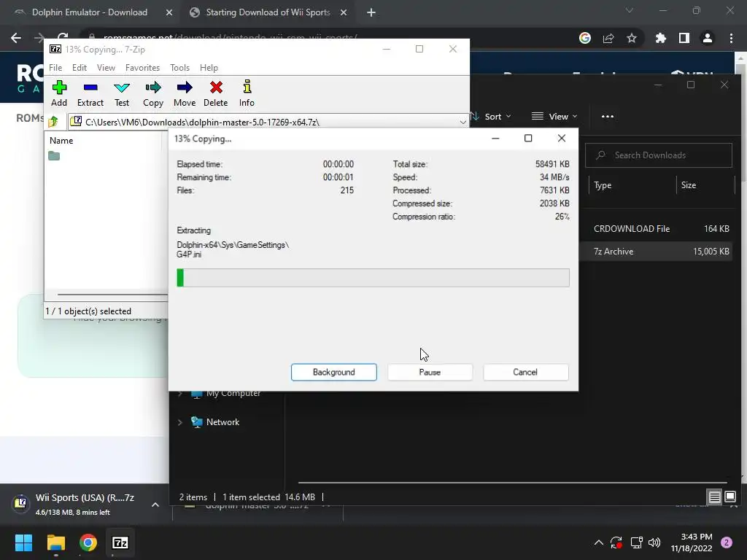747x560 pixels.
Task: Open Chrome tab search chevron
Action: click(x=630, y=10)
